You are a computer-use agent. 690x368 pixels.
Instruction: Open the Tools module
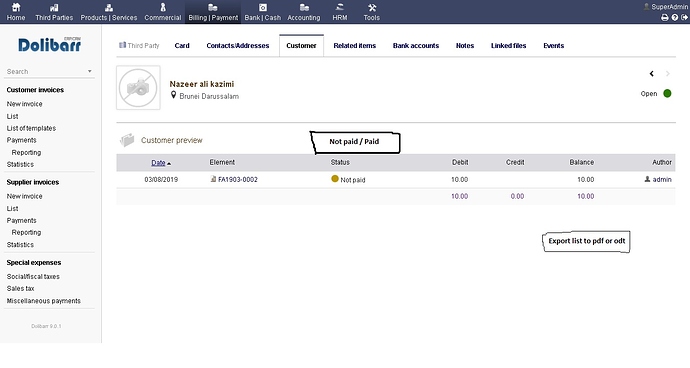[x=372, y=12]
